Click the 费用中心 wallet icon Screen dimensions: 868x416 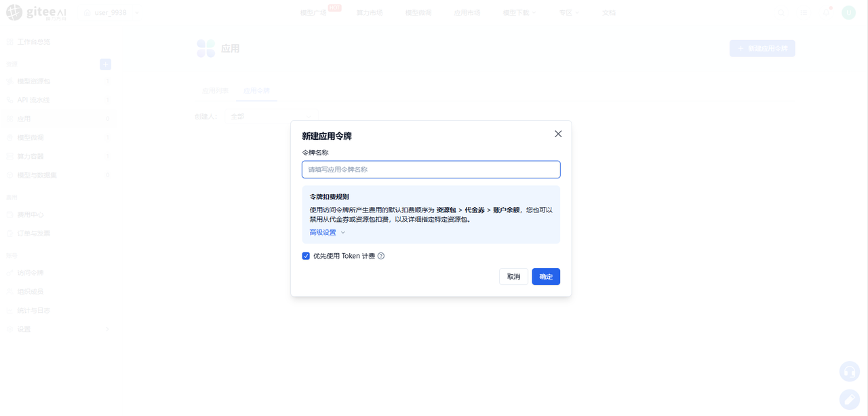coord(9,214)
